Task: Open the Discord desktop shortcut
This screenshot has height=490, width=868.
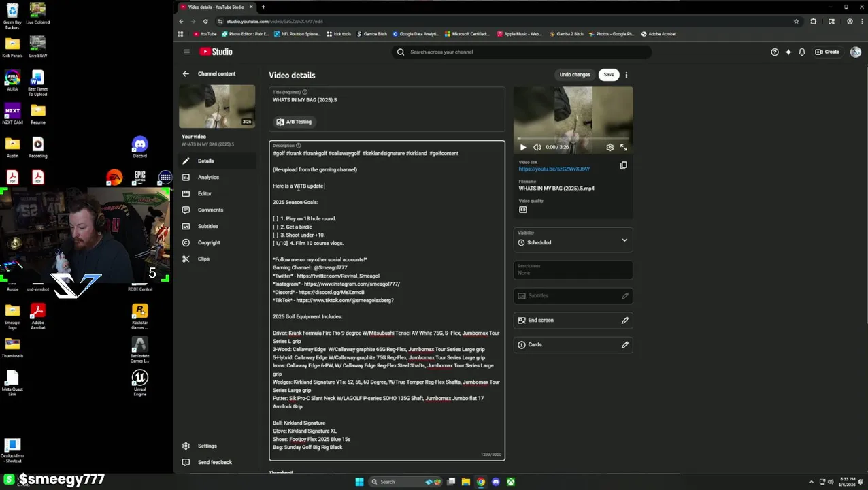Action: tap(139, 147)
